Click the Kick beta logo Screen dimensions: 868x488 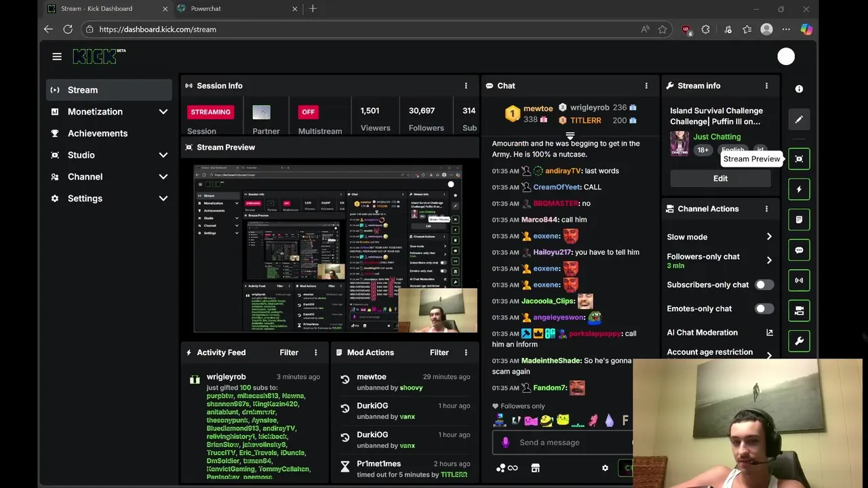pyautogui.click(x=99, y=56)
